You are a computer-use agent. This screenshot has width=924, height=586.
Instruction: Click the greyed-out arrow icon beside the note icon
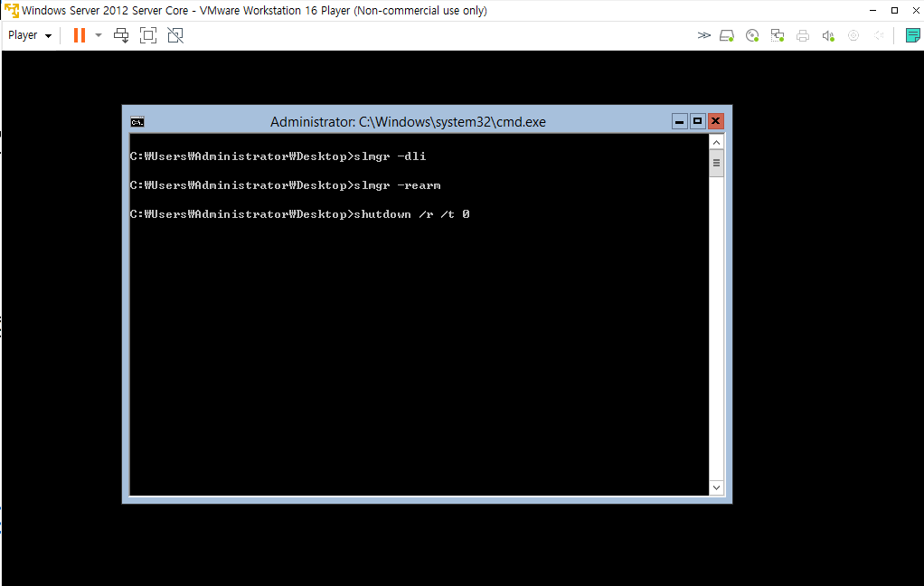click(879, 35)
